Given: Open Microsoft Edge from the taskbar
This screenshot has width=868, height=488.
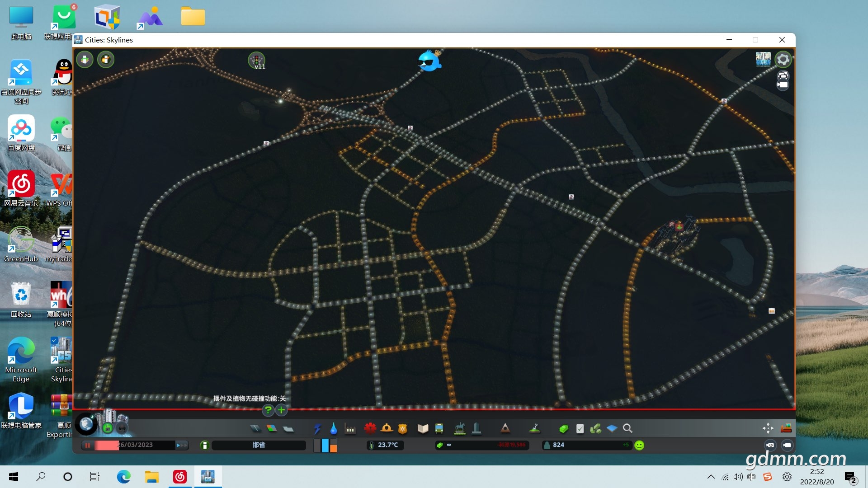Looking at the screenshot, I should point(123,477).
